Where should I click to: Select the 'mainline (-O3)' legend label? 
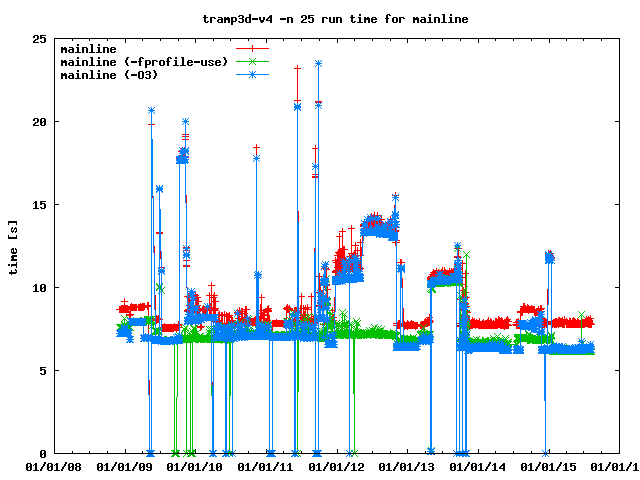(x=109, y=74)
